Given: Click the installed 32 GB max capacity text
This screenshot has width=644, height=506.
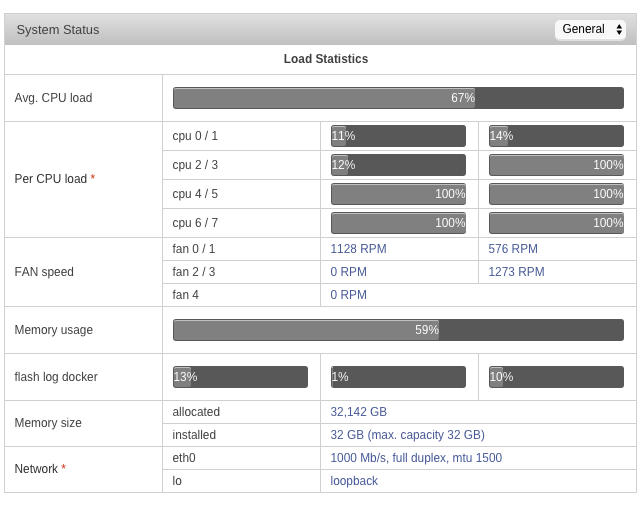Looking at the screenshot, I should coord(407,435).
